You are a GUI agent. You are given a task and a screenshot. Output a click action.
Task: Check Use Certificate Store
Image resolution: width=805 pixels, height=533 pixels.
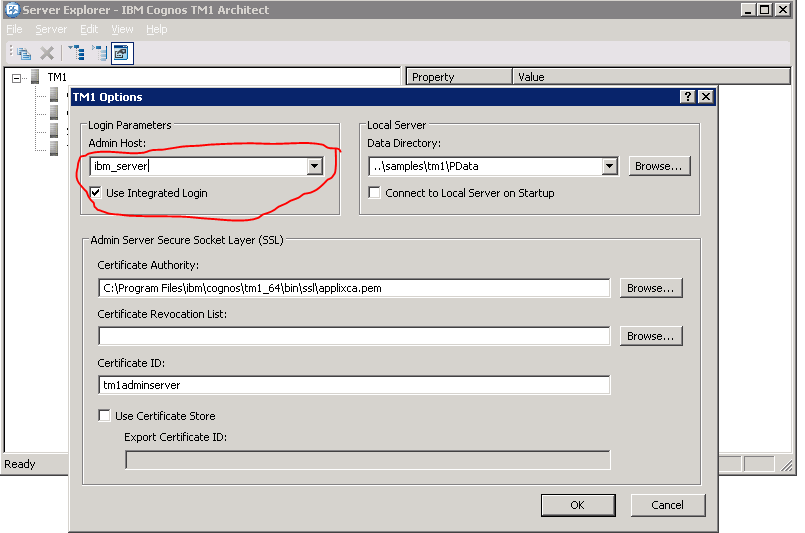coord(104,415)
